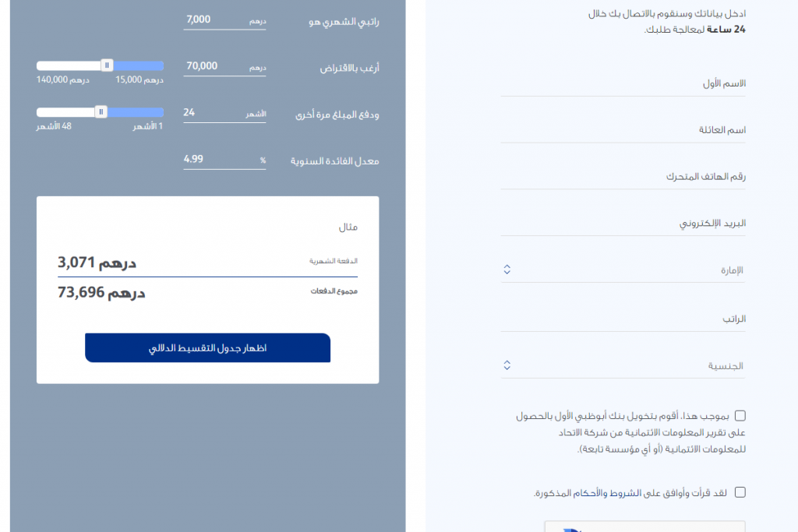Check the credit report authorization checkbox
The width and height of the screenshot is (798, 532).
[740, 415]
